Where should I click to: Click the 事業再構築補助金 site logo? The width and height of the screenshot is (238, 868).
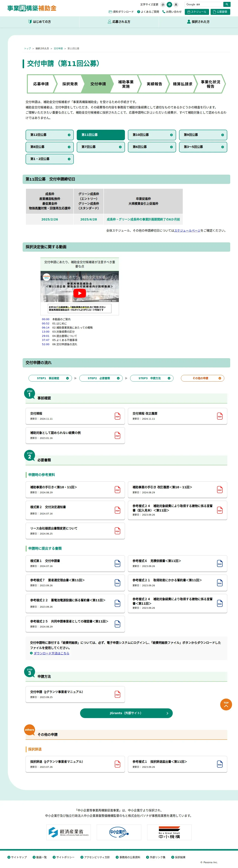click(32, 8)
